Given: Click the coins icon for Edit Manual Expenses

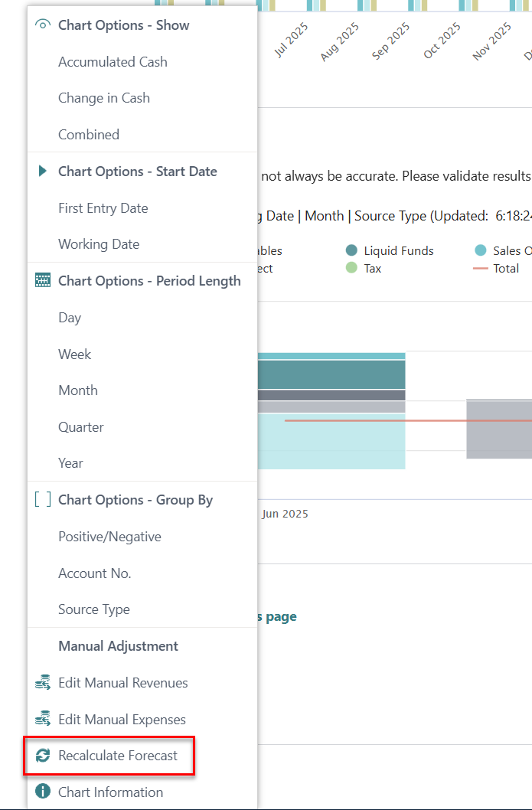Looking at the screenshot, I should [43, 720].
